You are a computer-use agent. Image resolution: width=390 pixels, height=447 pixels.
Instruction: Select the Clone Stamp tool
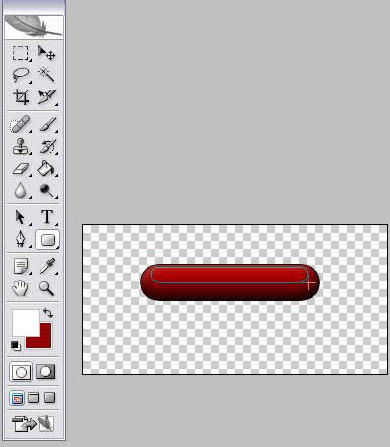pos(21,146)
